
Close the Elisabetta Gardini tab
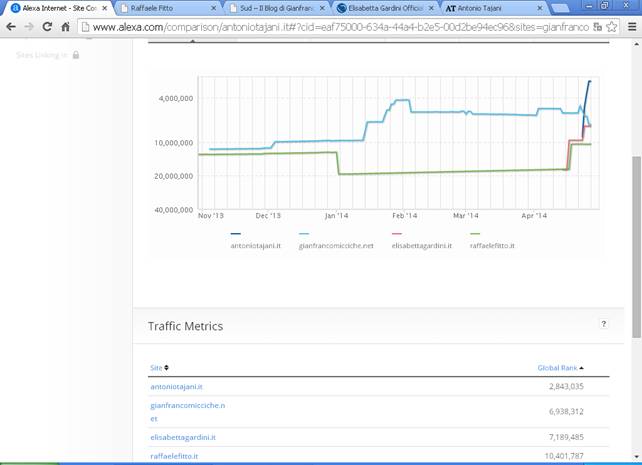(431, 8)
